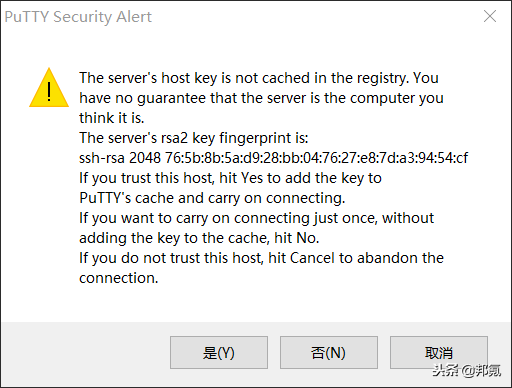This screenshot has height=388, width=512.
Task: Click the yellow warning triangle icon
Action: [49, 88]
